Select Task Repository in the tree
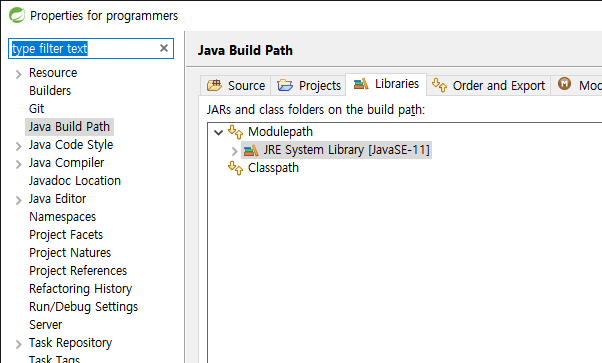 pos(70,343)
